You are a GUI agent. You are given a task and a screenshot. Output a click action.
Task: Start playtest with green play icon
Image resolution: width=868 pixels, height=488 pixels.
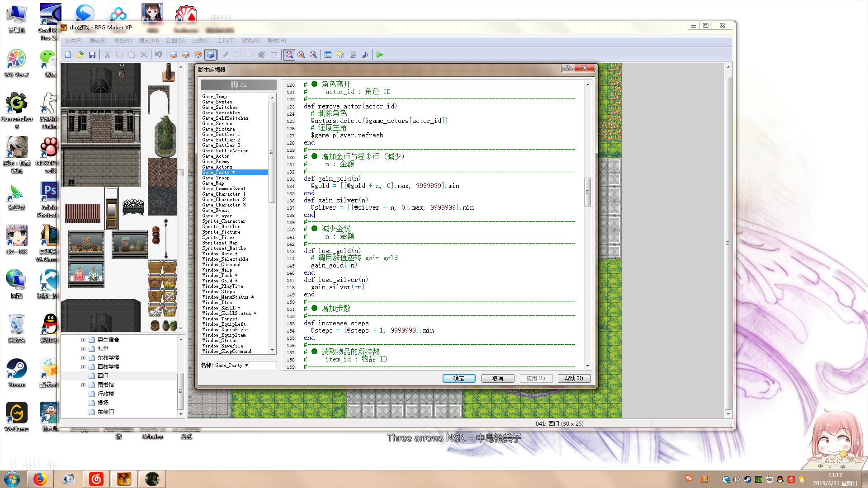[380, 55]
